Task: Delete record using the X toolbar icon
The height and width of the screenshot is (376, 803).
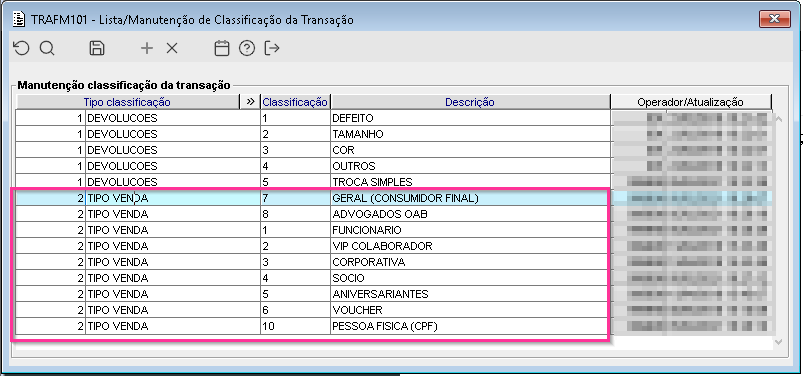Action: pos(172,48)
